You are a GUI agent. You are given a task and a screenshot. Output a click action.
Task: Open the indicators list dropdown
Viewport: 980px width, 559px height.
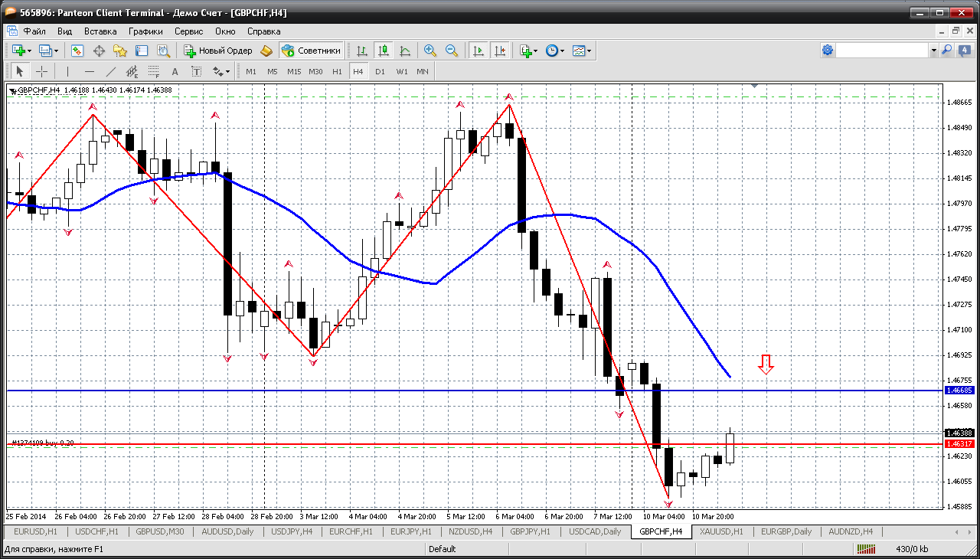pos(535,51)
